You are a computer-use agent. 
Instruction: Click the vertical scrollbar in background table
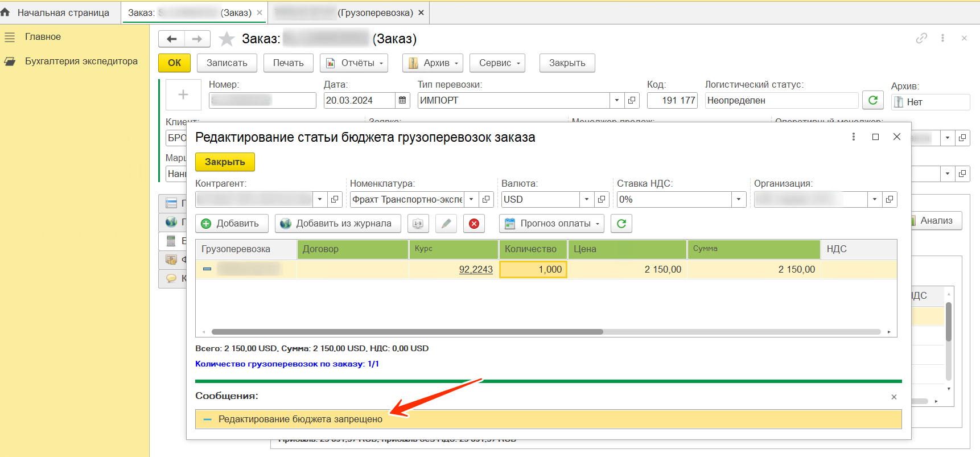(x=949, y=322)
